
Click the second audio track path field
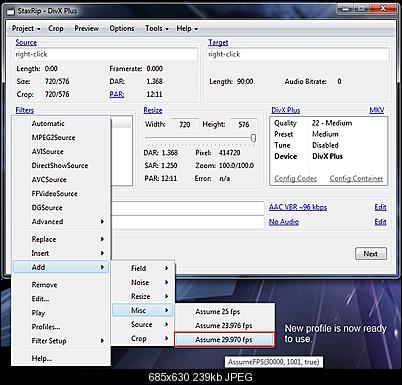(x=187, y=222)
